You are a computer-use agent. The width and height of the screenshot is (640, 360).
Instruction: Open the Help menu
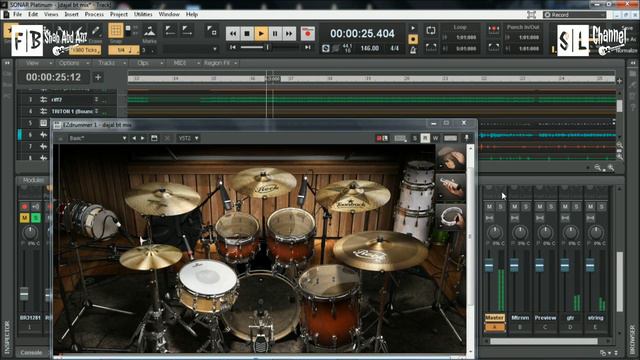click(x=192, y=14)
